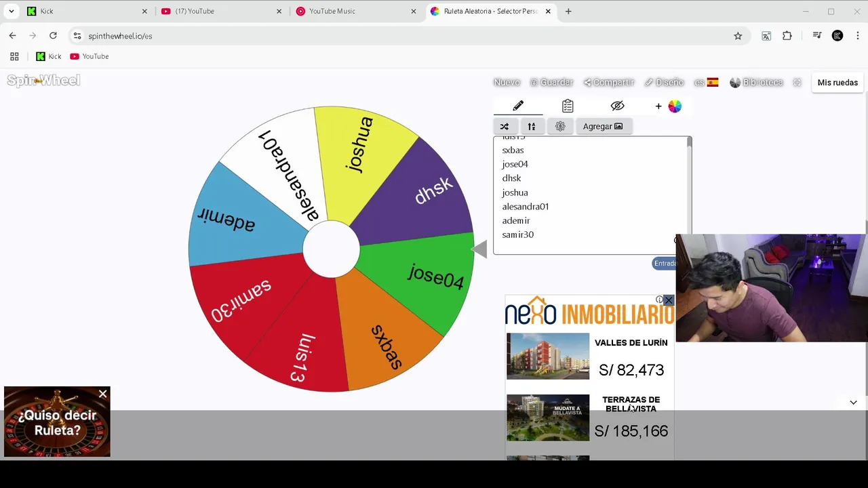The width and height of the screenshot is (868, 488).
Task: Bookmark this page with the star
Action: pos(738,36)
